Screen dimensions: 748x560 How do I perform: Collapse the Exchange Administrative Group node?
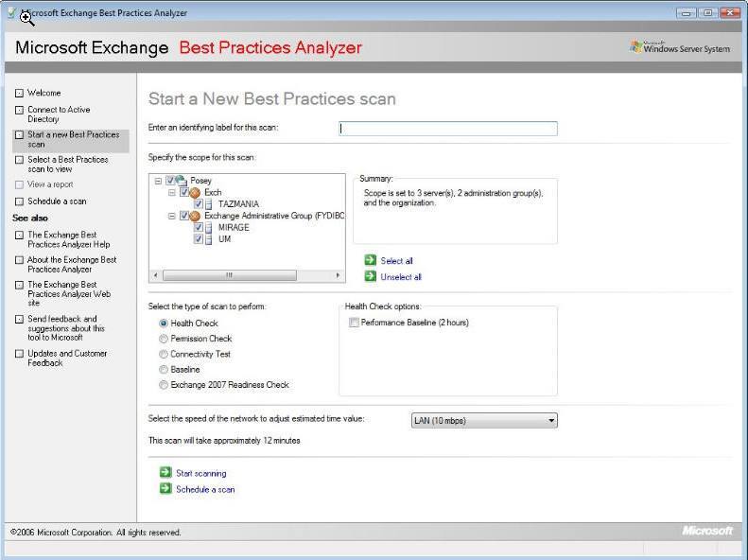point(172,216)
